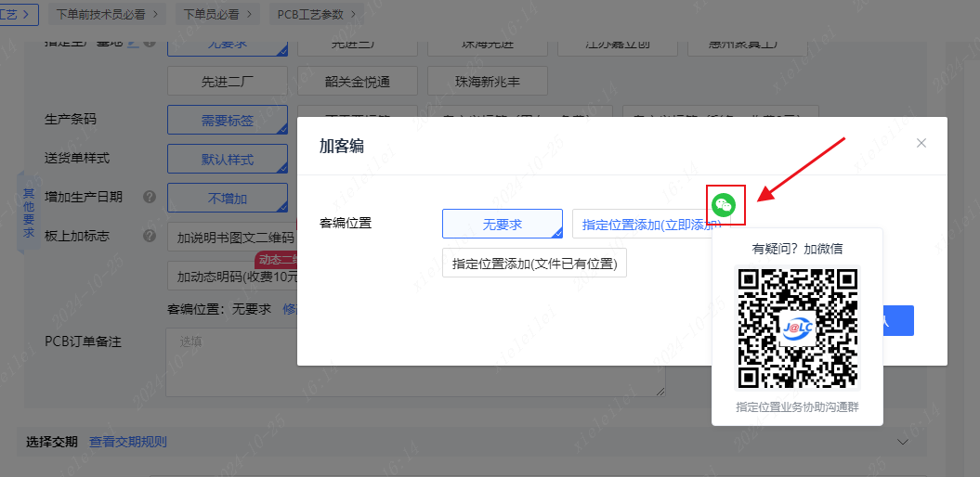
Task: Click the help icon beside 增加生产日期
Action: tap(150, 198)
